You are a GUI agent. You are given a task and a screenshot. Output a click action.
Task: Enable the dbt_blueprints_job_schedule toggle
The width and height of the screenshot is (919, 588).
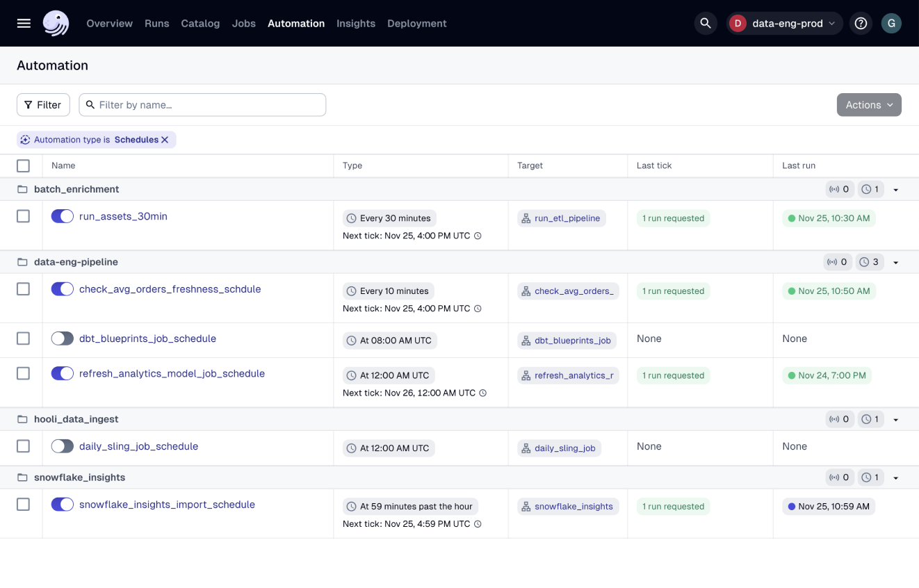pyautogui.click(x=62, y=338)
